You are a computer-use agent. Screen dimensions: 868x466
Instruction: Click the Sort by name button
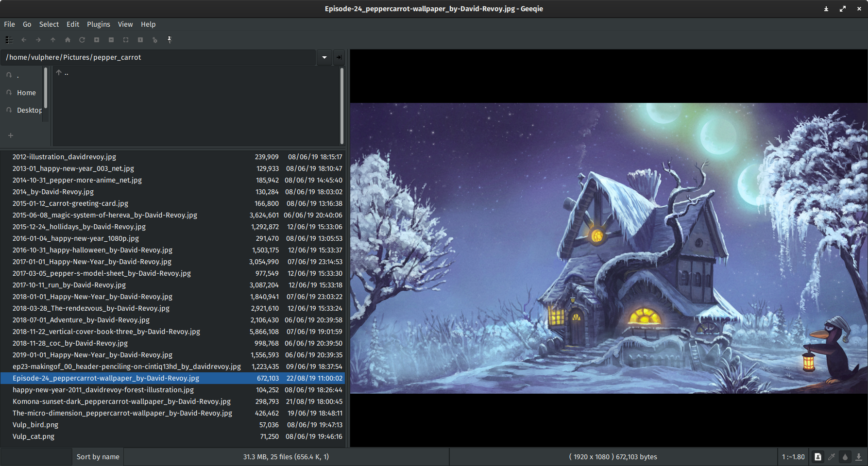pyautogui.click(x=98, y=457)
